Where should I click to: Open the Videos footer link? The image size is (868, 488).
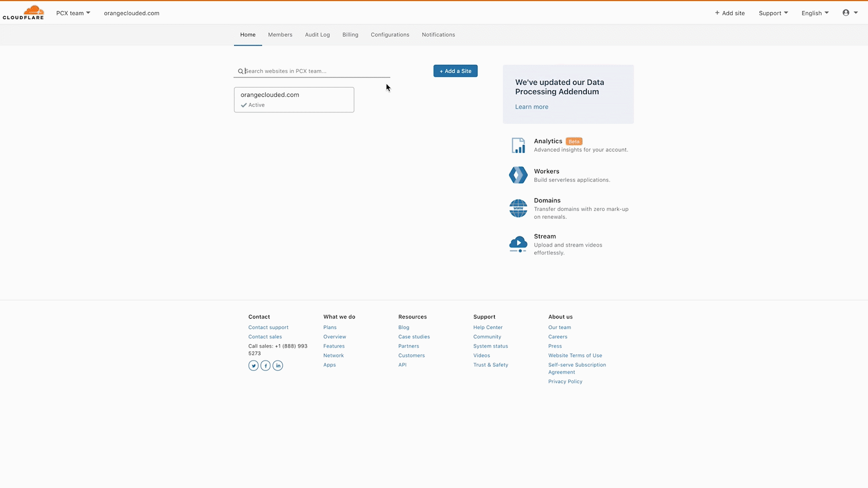(x=481, y=356)
